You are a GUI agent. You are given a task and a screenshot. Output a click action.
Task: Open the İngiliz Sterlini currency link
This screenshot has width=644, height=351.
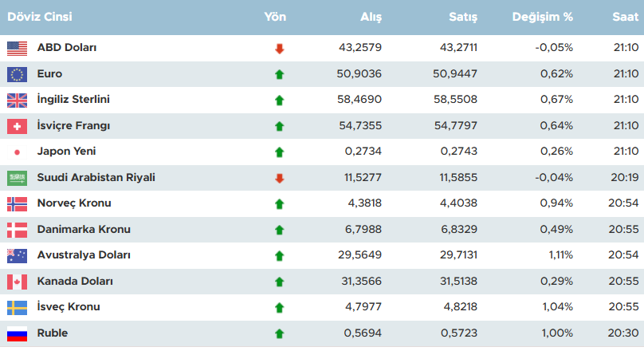click(73, 100)
